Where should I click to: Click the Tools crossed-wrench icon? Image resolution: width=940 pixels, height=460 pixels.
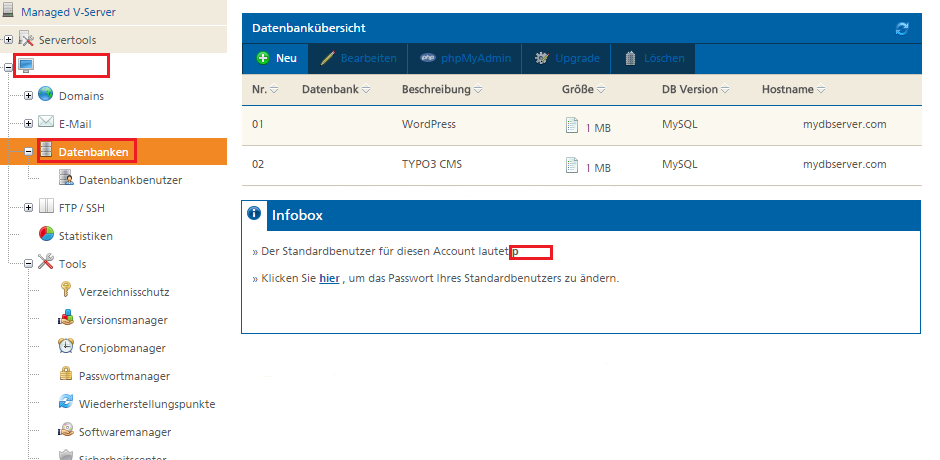(46, 263)
